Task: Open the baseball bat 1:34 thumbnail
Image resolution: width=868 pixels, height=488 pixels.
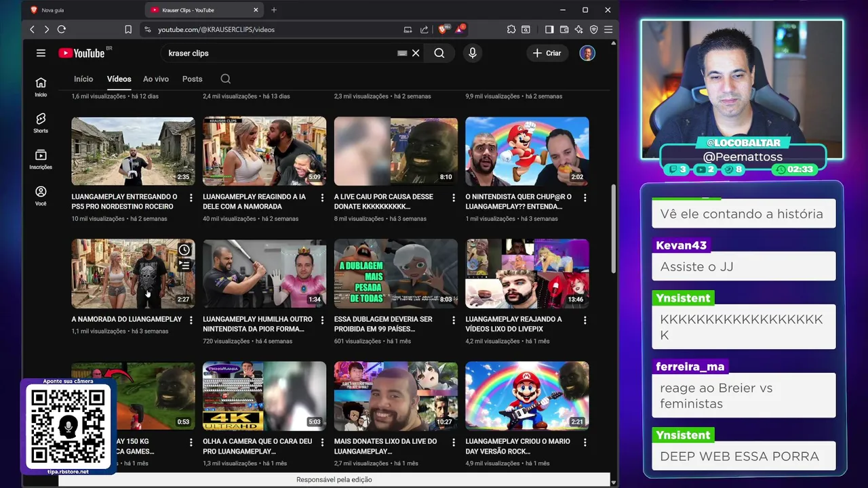Action: 264,273
